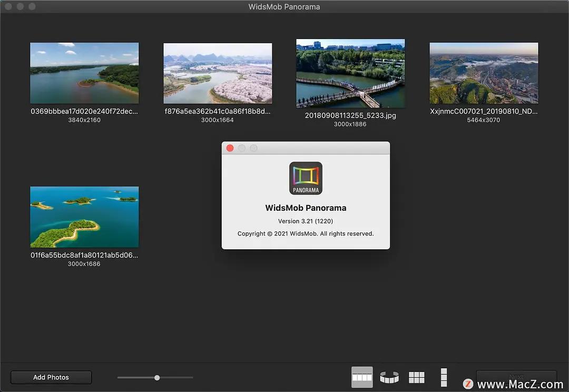Click the copyright 2021 WidsMob text

(x=306, y=233)
